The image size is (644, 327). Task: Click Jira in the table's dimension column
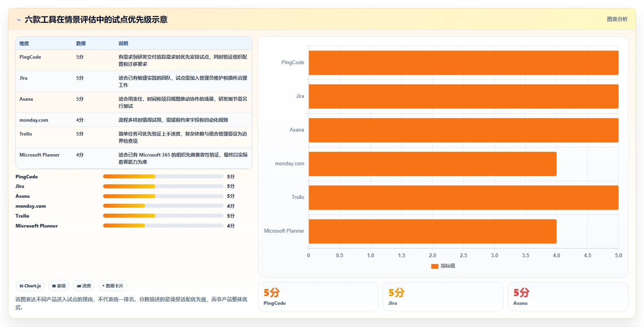[23, 78]
